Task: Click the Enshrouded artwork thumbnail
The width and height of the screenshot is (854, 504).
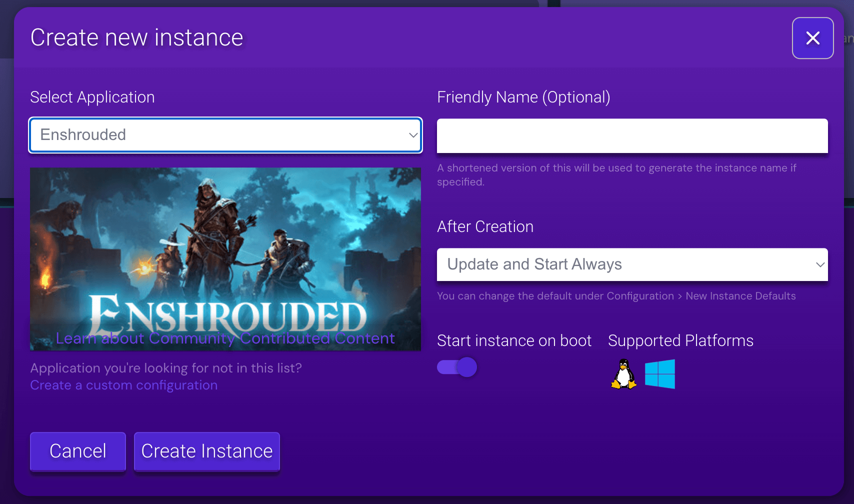Action: tap(225, 240)
